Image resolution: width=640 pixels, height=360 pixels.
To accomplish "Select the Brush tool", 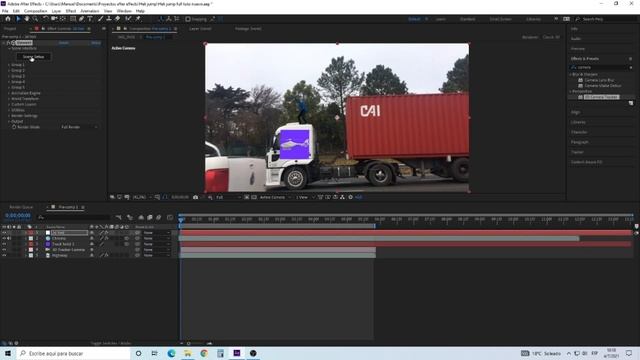I will (100, 19).
